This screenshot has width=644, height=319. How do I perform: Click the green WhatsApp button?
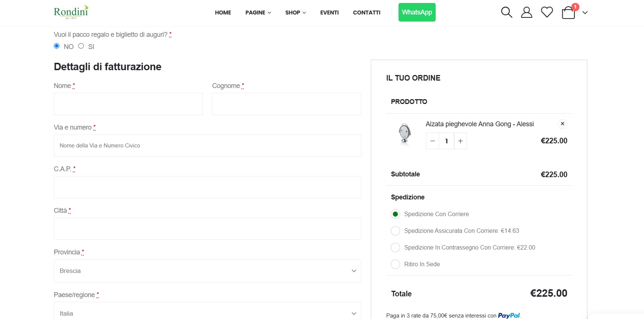[x=417, y=12]
